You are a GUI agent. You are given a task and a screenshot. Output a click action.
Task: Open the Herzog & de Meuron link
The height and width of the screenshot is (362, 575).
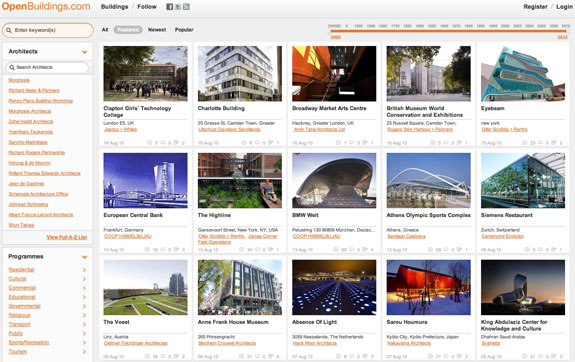click(x=29, y=163)
